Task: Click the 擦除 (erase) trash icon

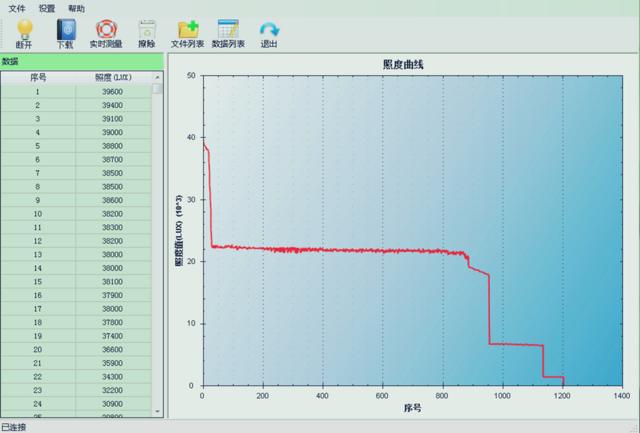Action: [x=146, y=30]
